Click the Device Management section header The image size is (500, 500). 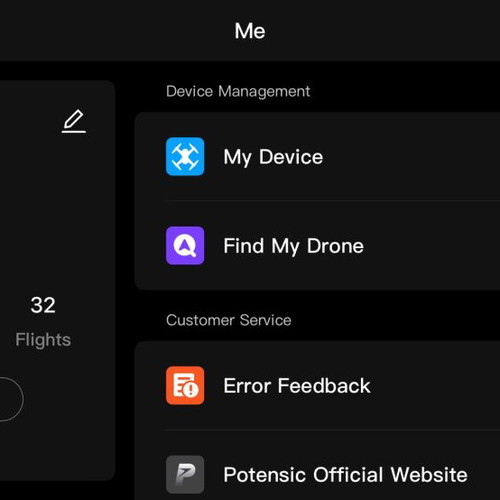pyautogui.click(x=238, y=91)
